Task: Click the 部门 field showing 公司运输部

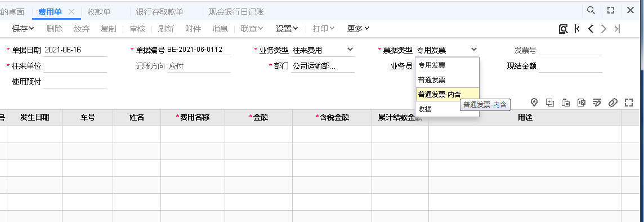Action: [x=323, y=66]
